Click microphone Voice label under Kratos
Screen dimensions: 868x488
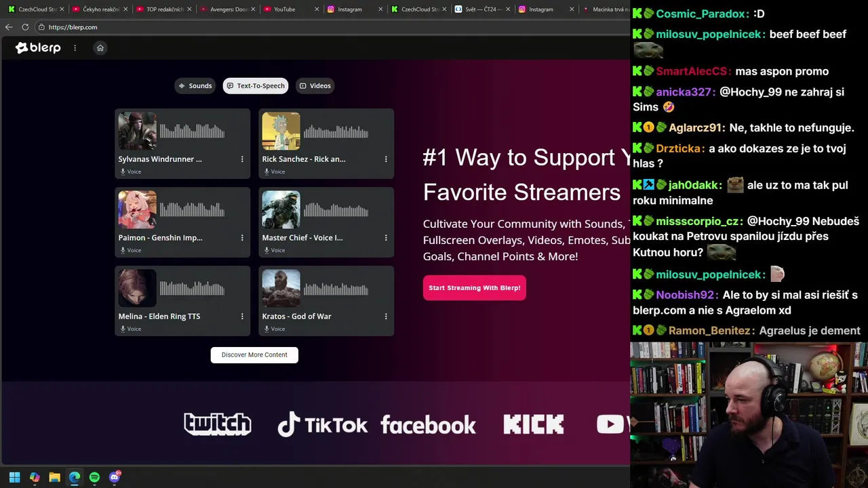point(275,329)
